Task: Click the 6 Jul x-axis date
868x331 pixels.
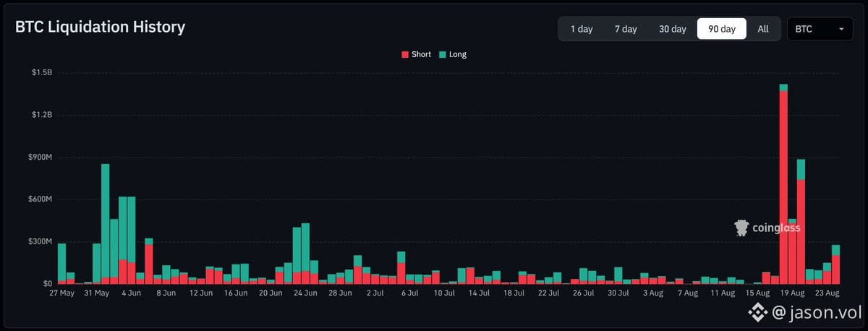Action: pos(409,293)
